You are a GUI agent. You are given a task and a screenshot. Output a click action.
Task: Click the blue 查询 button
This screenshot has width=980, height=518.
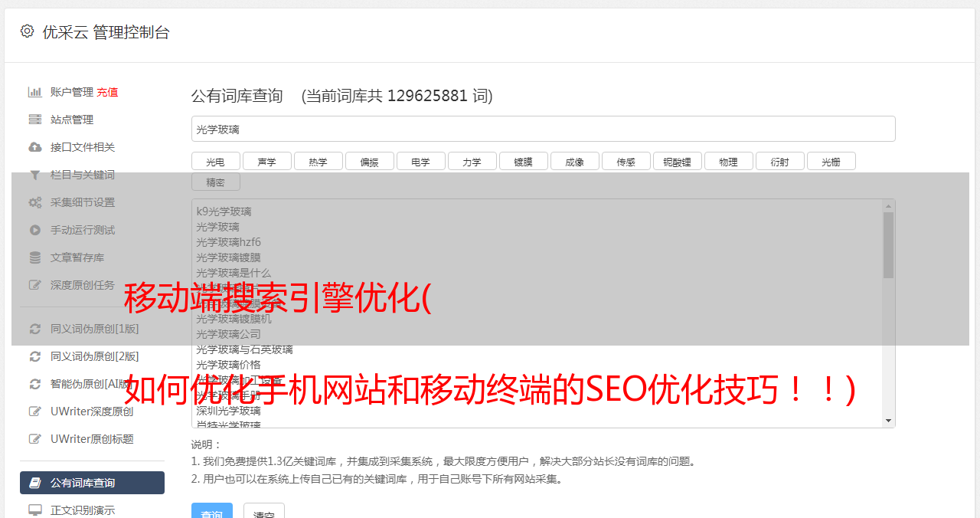coord(212,512)
